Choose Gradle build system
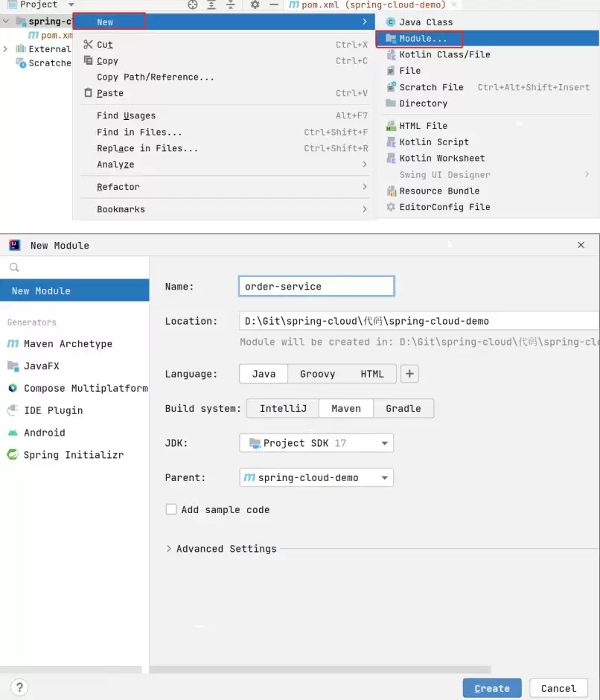 tap(403, 408)
